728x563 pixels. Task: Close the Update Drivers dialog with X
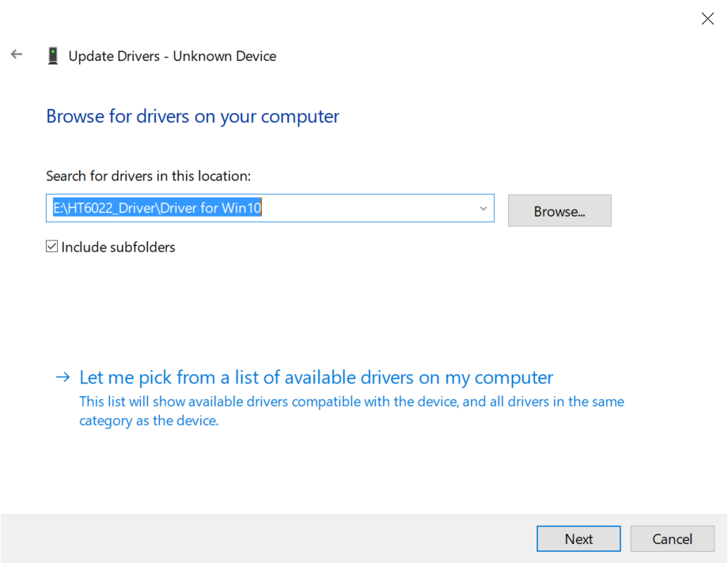click(x=707, y=19)
